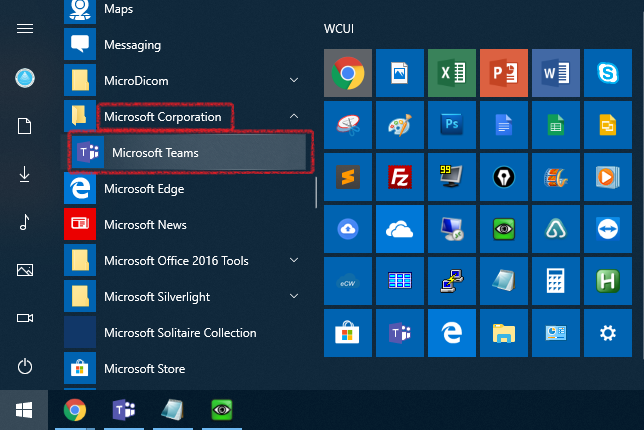Open the Music shortcut in the rail
The height and width of the screenshot is (430, 644).
click(x=25, y=222)
